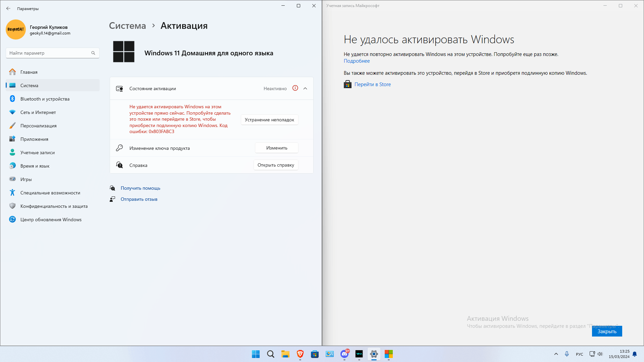Open taskbar Search
644x362 pixels.
[270, 354]
